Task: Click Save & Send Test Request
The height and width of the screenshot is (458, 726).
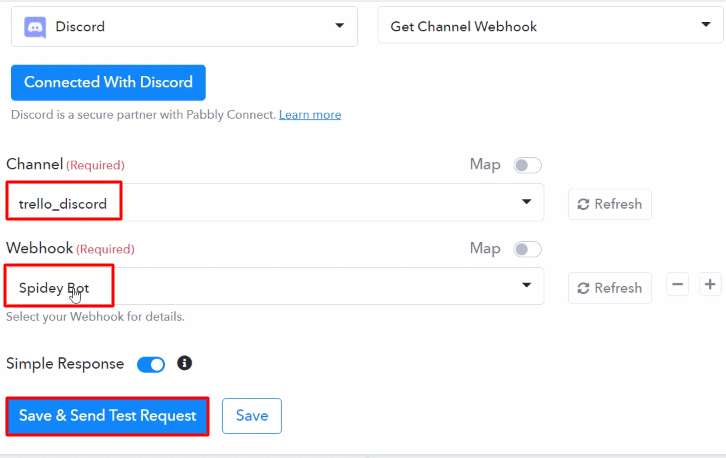Action: 107,416
